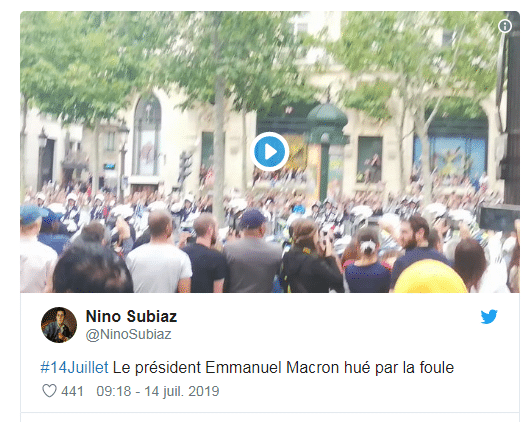The height and width of the screenshot is (422, 529).
Task: Click the yellow balloon in the video preview
Action: pyautogui.click(x=429, y=277)
